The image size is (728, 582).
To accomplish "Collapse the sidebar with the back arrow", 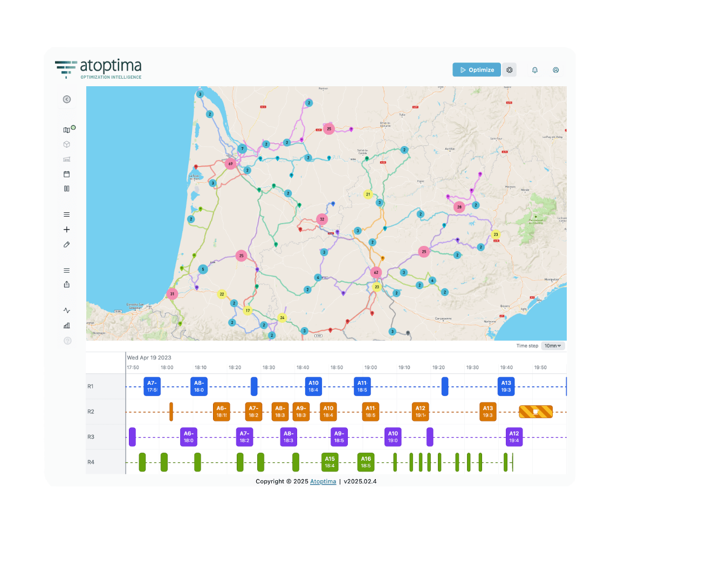I will point(67,99).
